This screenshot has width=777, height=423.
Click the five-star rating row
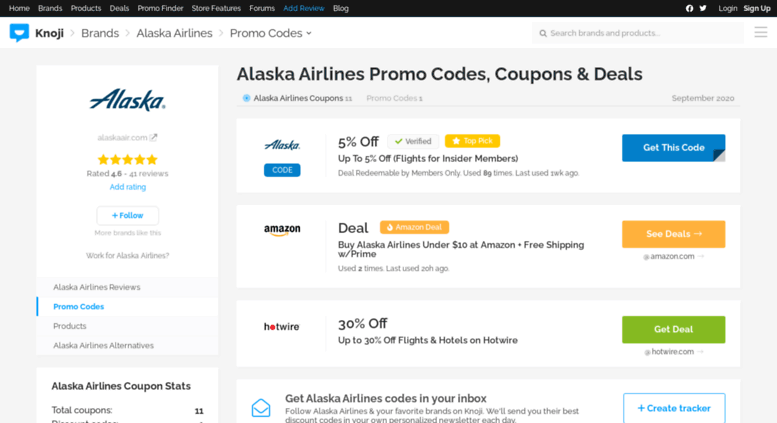(128, 159)
